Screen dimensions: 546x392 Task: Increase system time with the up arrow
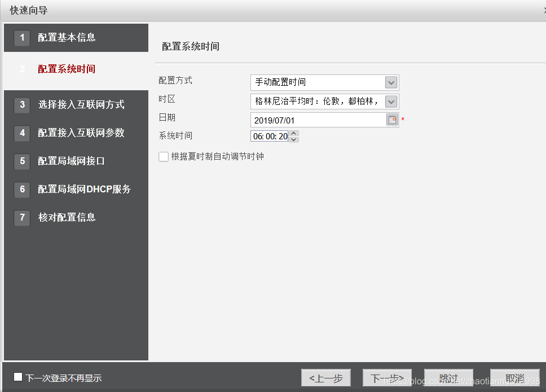(294, 133)
